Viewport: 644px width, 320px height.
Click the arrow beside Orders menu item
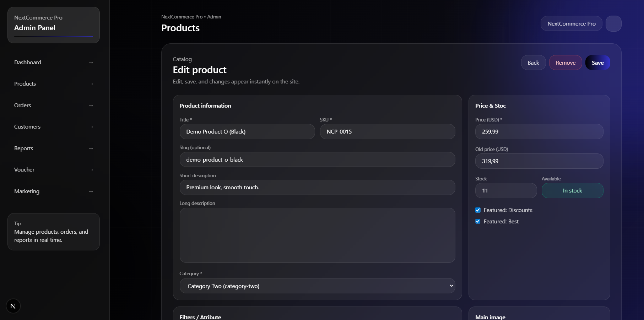pyautogui.click(x=91, y=105)
